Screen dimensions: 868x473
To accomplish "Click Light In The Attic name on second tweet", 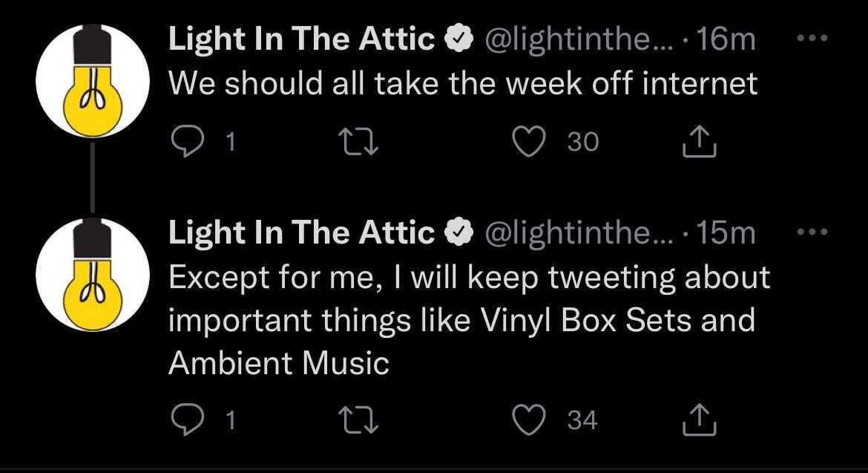I will pos(302,234).
